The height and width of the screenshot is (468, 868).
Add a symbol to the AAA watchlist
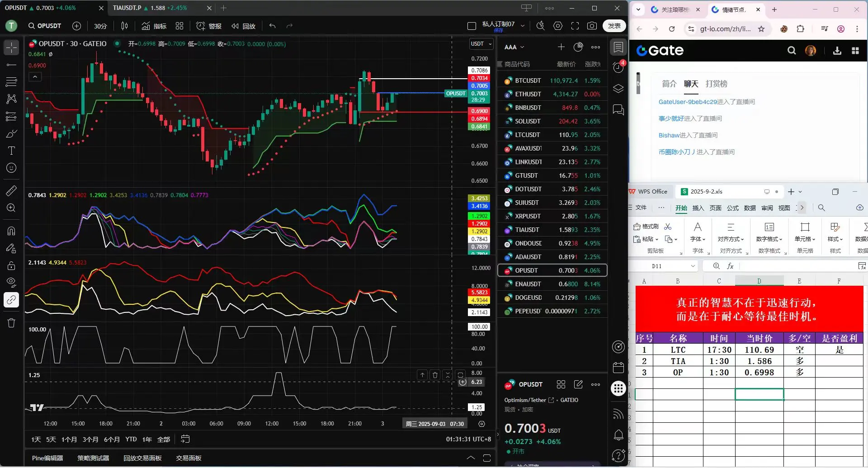561,47
